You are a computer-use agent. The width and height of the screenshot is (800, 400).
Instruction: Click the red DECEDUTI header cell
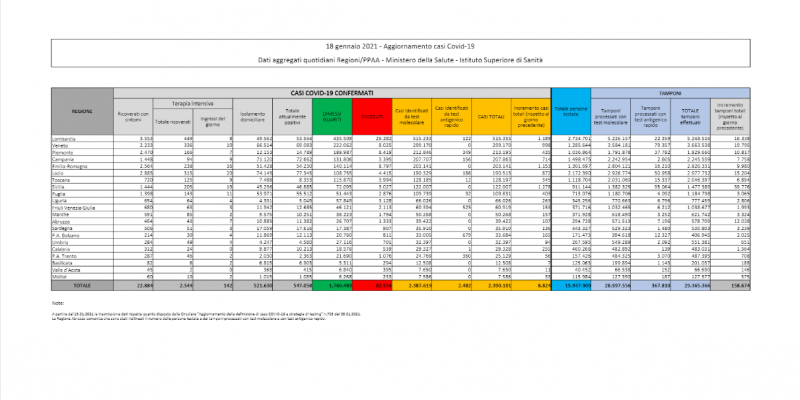click(371, 113)
